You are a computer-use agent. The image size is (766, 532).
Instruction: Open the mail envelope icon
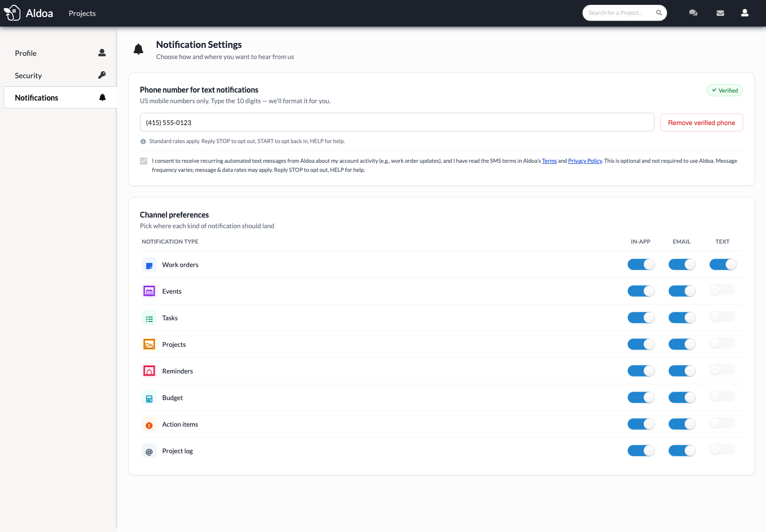click(720, 13)
